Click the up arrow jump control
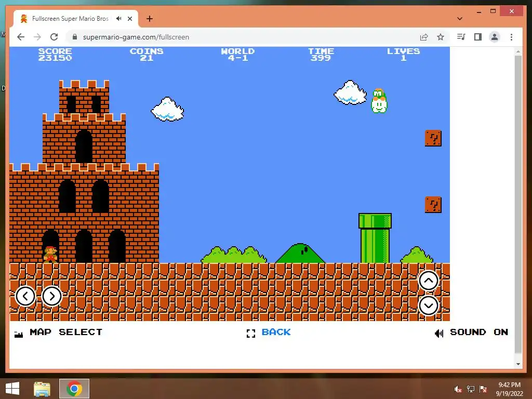The image size is (532, 399). [429, 281]
